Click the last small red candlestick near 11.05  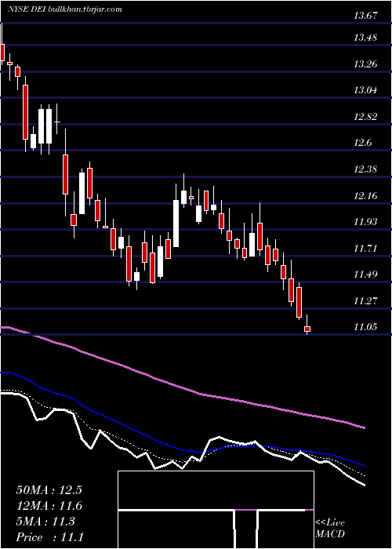click(307, 329)
